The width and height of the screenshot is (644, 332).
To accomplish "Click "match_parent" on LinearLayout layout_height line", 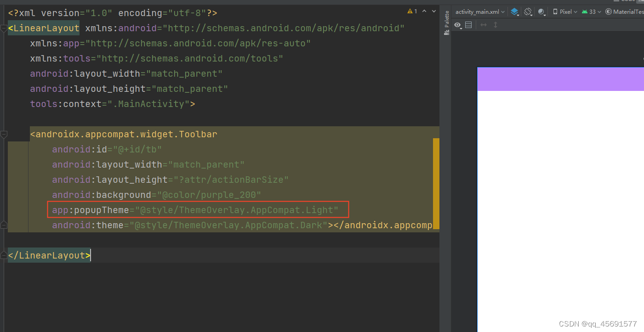I will [x=190, y=89].
